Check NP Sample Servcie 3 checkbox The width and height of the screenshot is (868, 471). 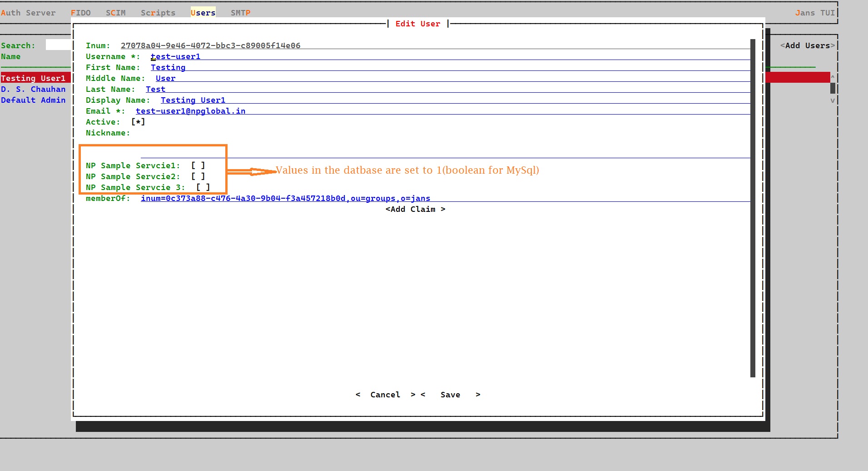pyautogui.click(x=203, y=187)
